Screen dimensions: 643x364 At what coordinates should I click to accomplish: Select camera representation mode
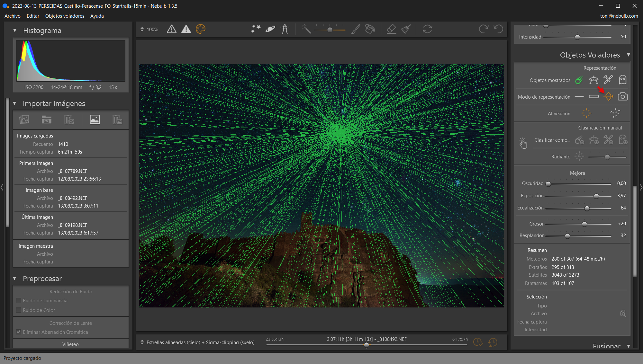pyautogui.click(x=623, y=97)
